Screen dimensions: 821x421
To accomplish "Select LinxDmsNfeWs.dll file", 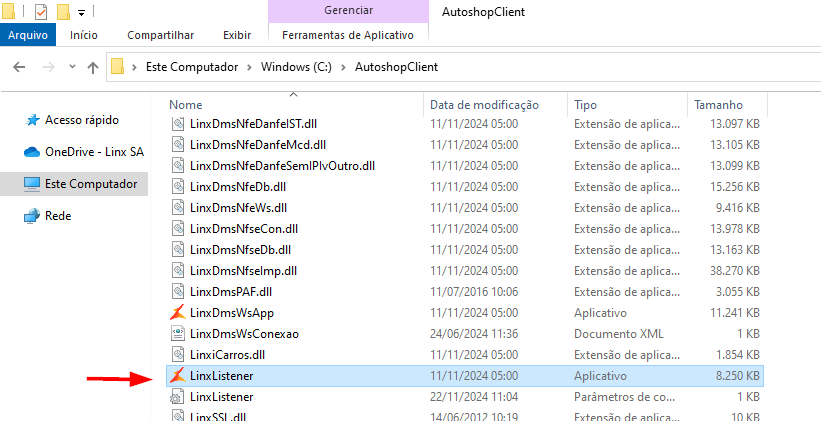I will click(x=238, y=208).
